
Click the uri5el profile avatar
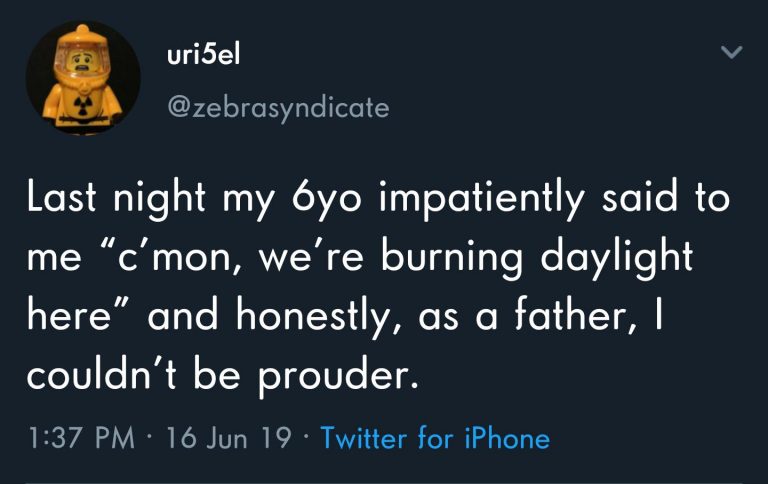pyautogui.click(x=82, y=78)
